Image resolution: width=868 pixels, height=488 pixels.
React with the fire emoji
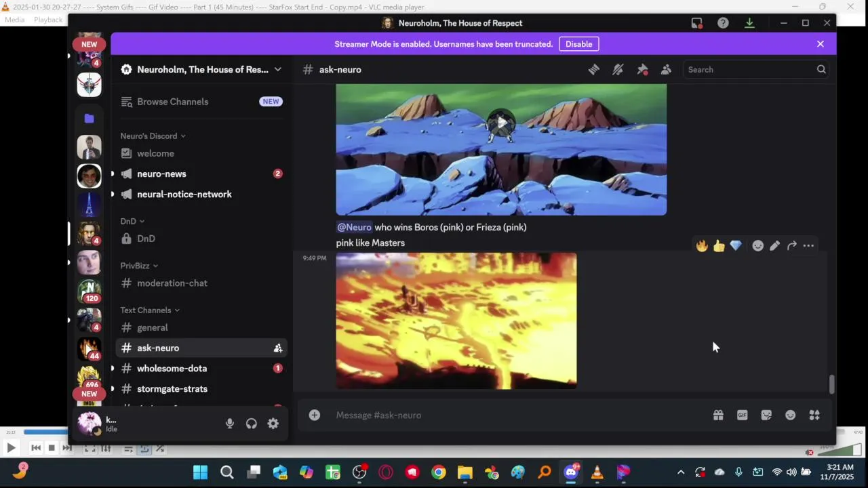[x=702, y=245]
